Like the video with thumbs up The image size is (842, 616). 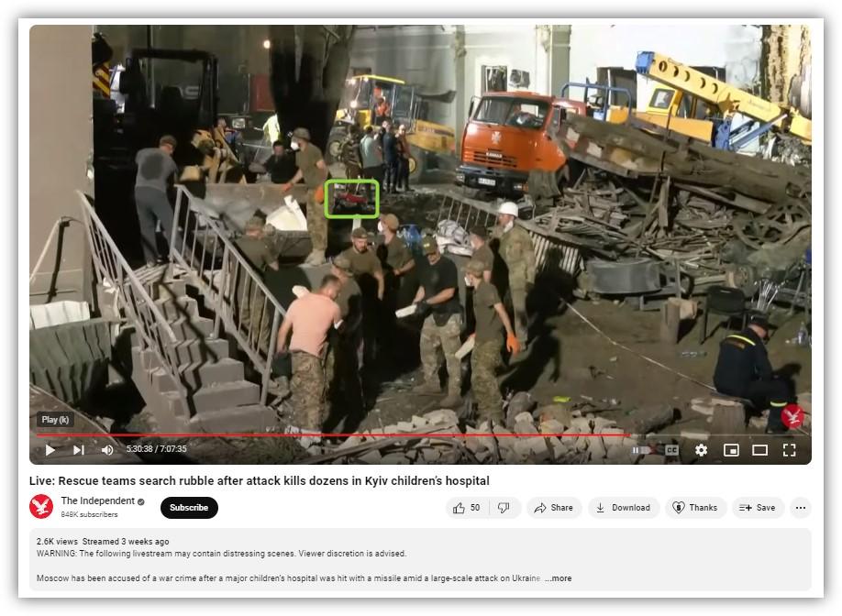click(x=467, y=508)
